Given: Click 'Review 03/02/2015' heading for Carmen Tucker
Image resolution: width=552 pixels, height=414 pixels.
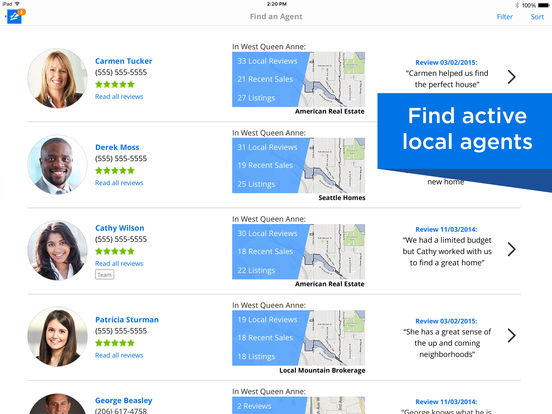Looking at the screenshot, I should [446, 62].
